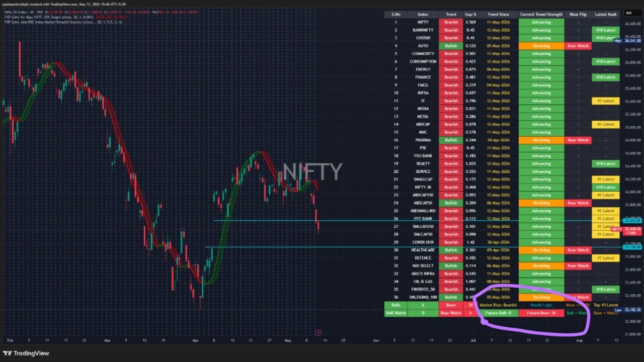Select the FINANCE index name cell
The image size is (644, 362).
[423, 77]
